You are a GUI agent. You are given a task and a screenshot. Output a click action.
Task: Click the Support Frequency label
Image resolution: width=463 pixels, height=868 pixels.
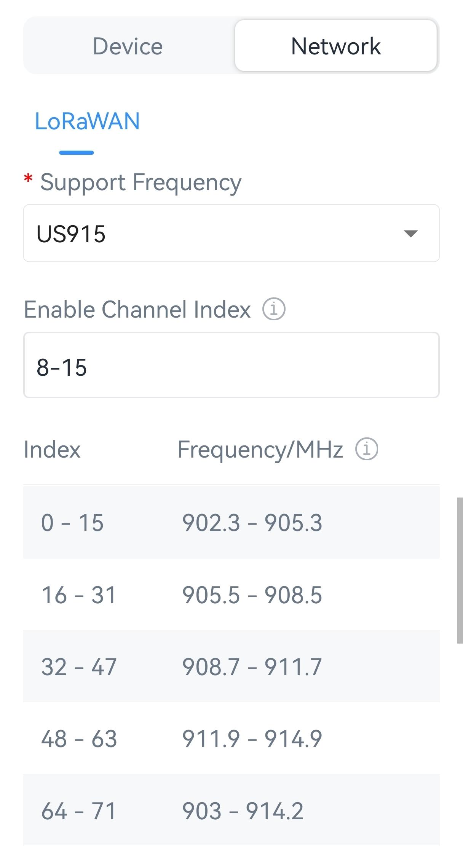pyautogui.click(x=140, y=182)
